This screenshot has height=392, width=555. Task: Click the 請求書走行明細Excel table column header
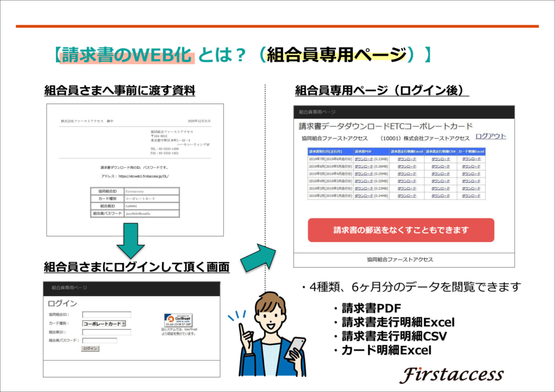point(406,152)
